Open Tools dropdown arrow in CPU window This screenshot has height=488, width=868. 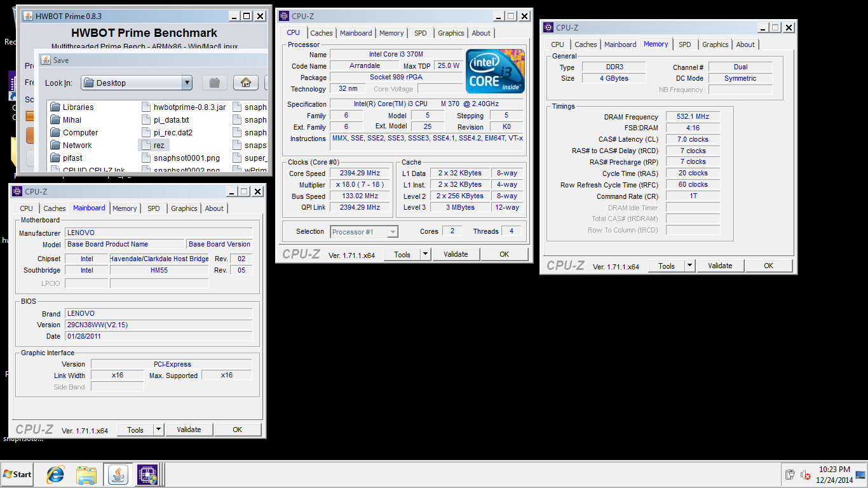[x=425, y=254]
